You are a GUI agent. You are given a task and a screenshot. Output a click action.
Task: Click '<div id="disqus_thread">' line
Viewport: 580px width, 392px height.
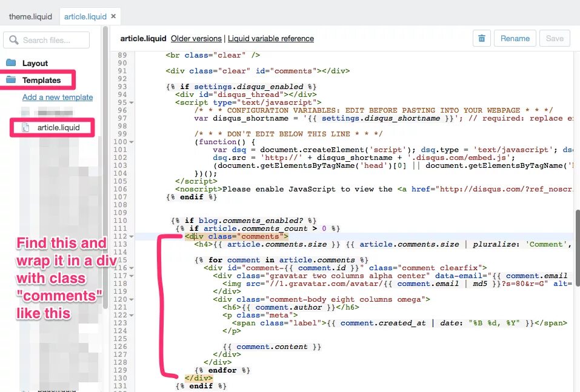pos(246,95)
